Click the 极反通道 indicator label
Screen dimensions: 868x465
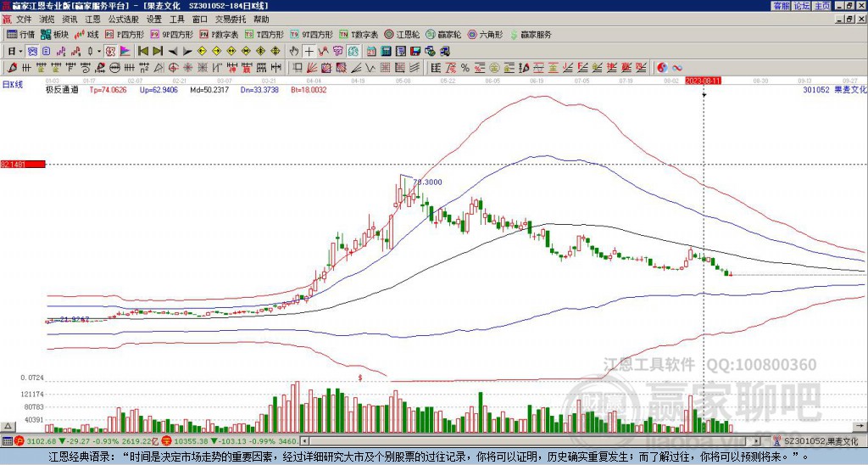coord(61,90)
